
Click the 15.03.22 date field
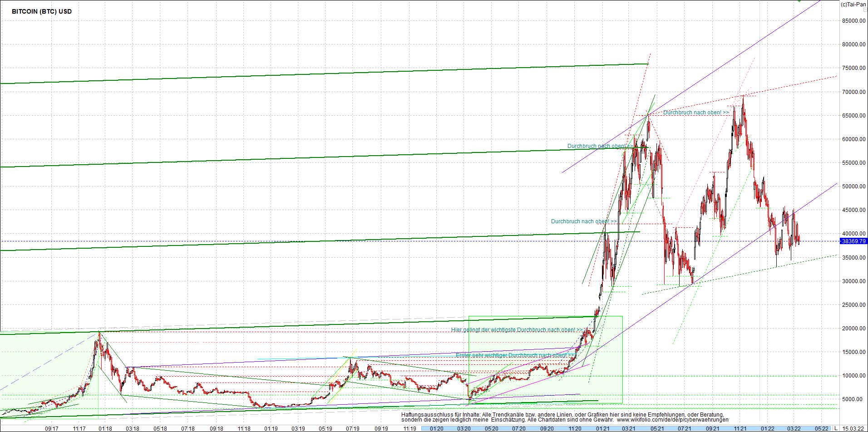pos(853,428)
